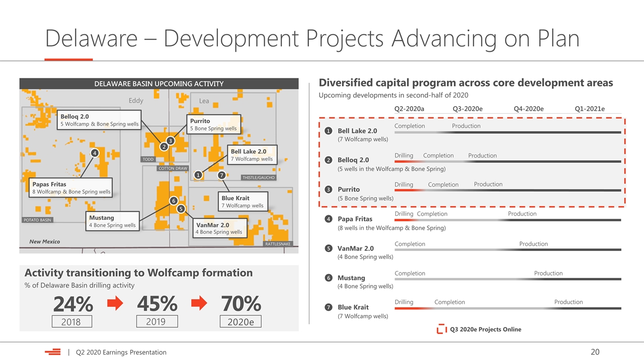The image size is (644, 362).
Task: Click list bullet 4 beside Papa Fritas
Action: (x=328, y=219)
